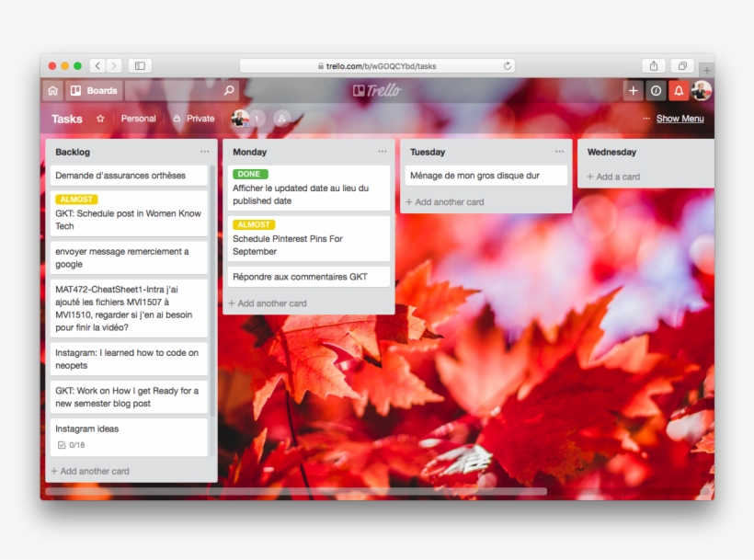Screen dimensions: 754x560
Task: Open the Boards menu in the header
Action: 95,90
